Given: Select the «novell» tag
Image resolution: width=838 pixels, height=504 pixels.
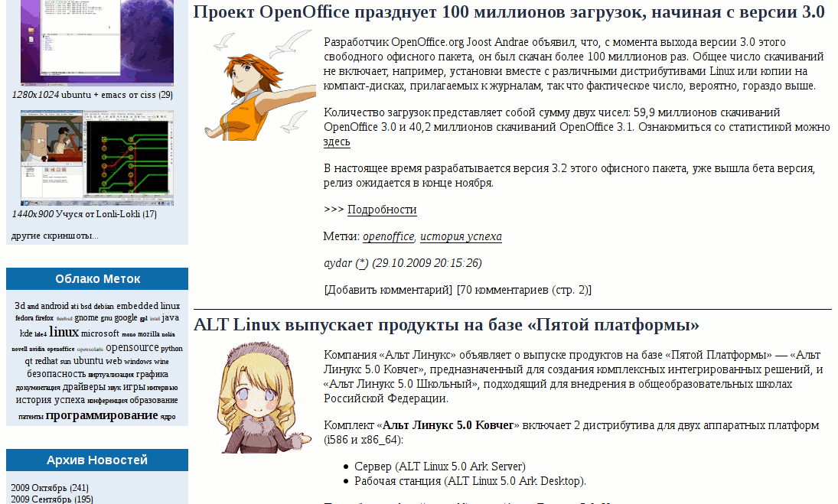Looking at the screenshot, I should pos(19,350).
